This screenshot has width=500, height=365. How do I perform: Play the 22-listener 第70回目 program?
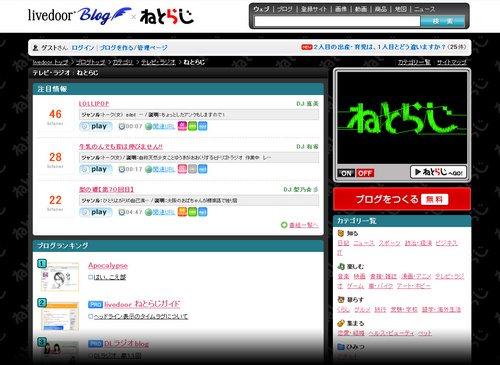[96, 212]
